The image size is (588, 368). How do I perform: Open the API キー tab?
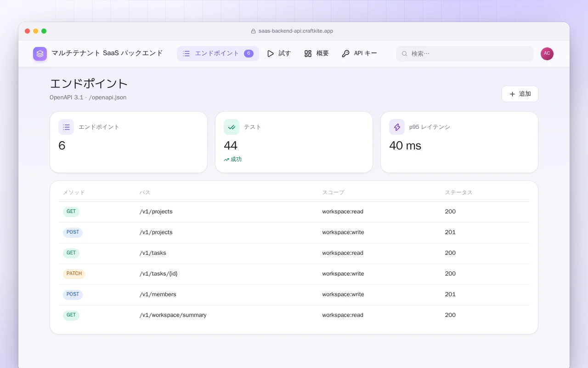360,54
